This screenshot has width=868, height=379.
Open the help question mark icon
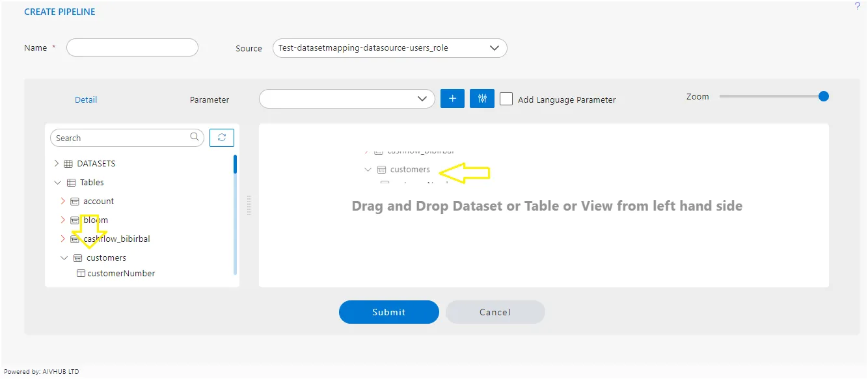[x=857, y=6]
